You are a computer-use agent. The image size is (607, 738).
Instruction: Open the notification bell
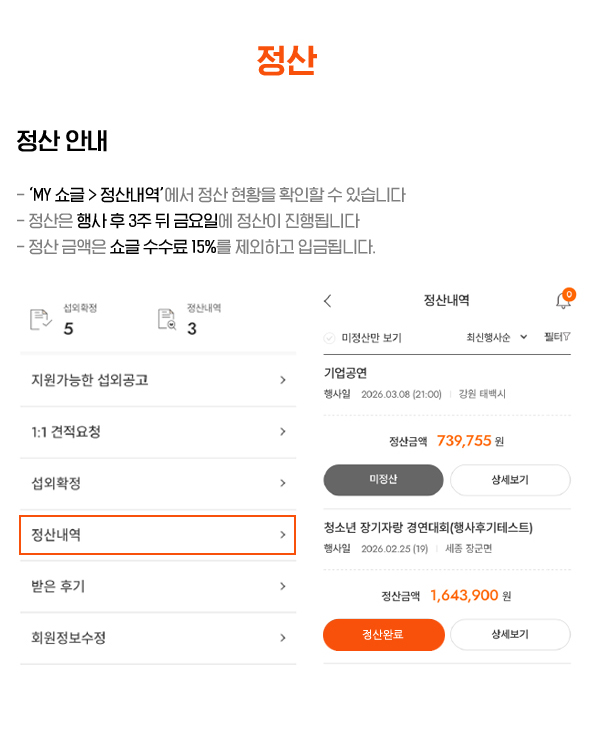[x=563, y=301]
